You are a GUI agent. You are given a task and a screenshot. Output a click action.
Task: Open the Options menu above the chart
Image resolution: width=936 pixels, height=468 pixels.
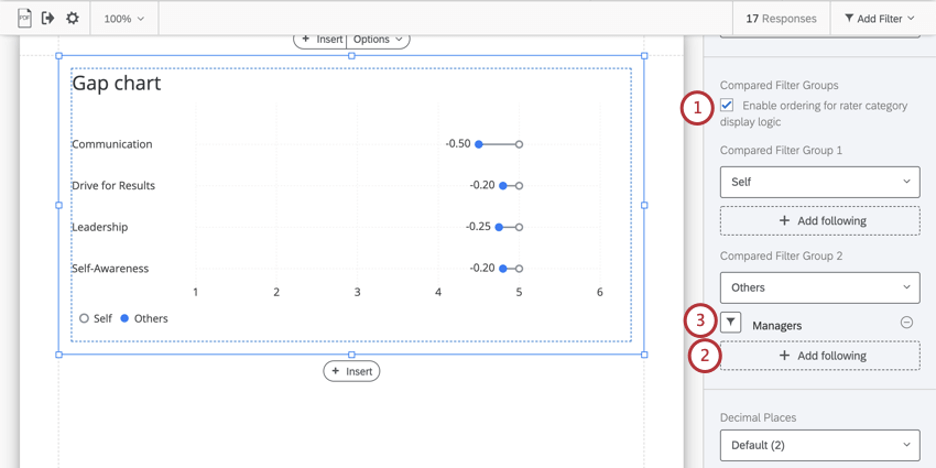click(x=378, y=39)
